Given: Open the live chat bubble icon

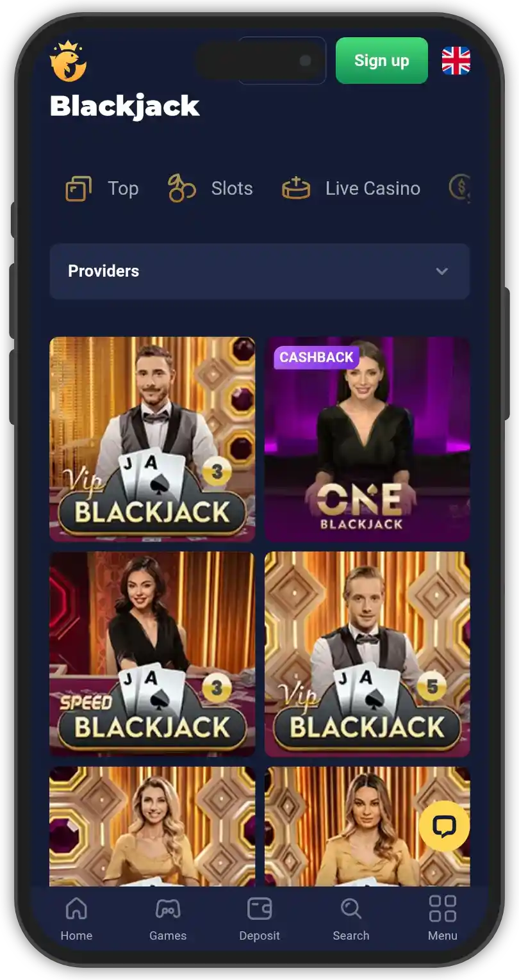Looking at the screenshot, I should (444, 826).
